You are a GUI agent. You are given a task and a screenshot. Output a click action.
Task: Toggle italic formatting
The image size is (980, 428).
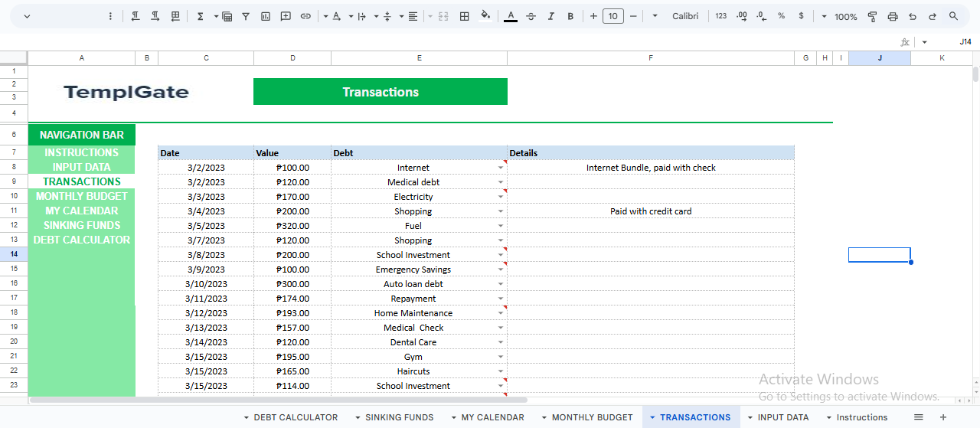tap(550, 16)
